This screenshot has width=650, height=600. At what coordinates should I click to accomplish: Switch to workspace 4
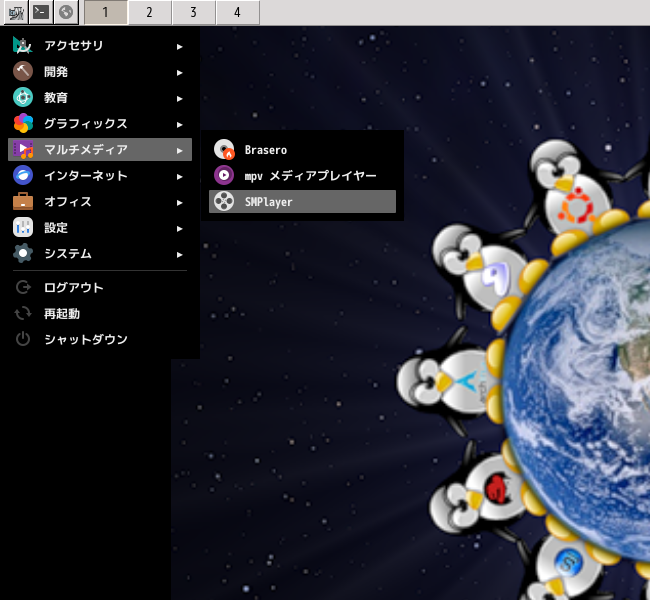click(238, 12)
